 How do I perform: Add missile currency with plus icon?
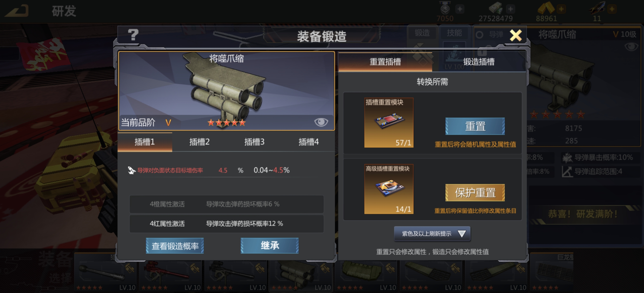612,9
